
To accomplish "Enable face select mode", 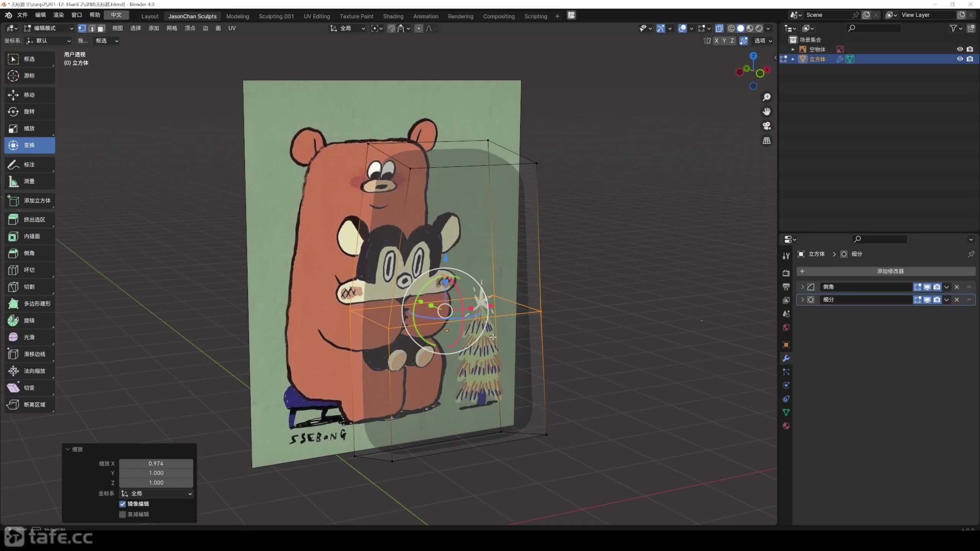I will (101, 28).
